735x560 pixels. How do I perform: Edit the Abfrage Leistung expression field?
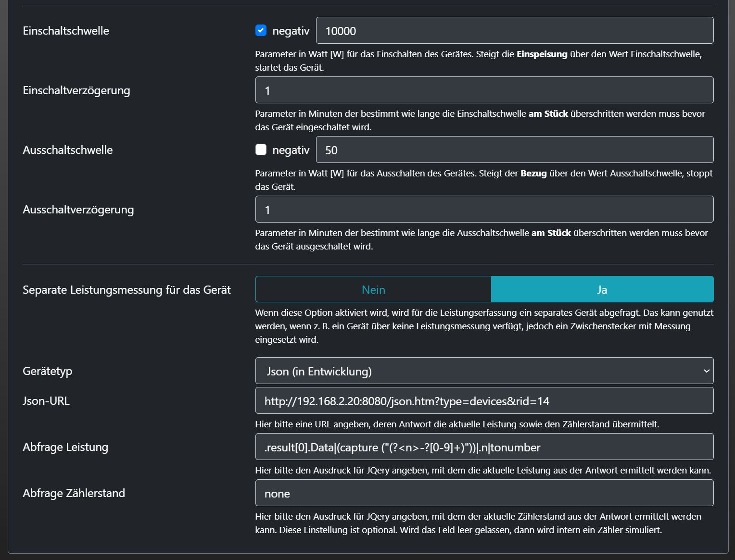click(x=484, y=447)
